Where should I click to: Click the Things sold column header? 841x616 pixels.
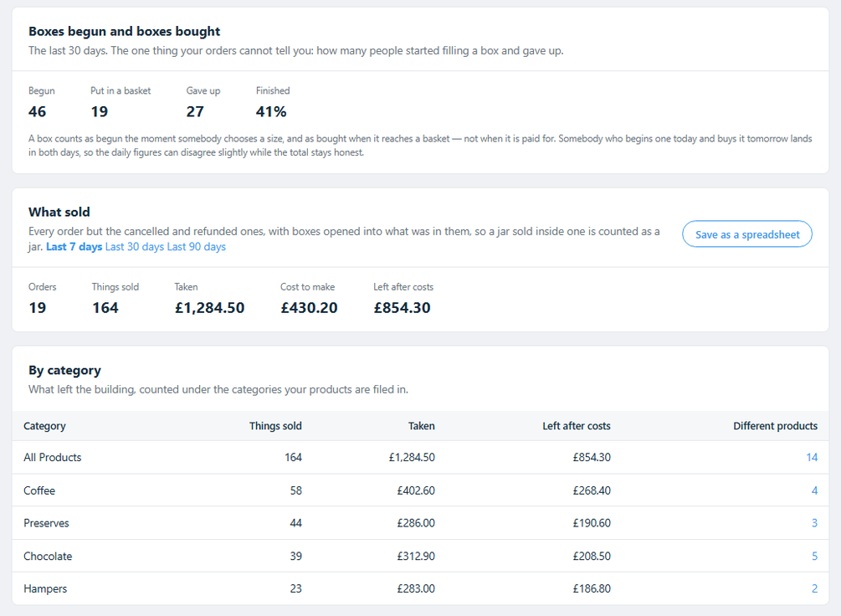(x=275, y=426)
